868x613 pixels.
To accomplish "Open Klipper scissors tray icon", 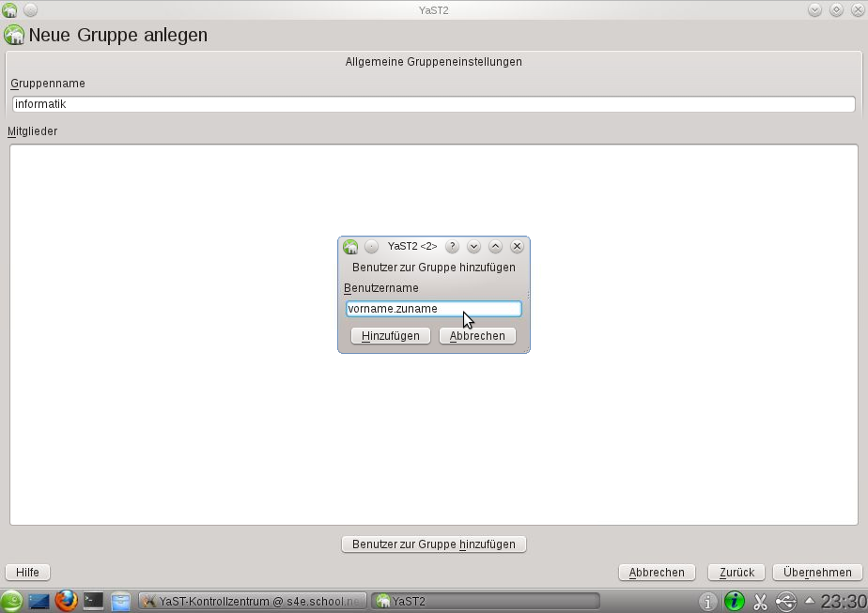I will pos(760,602).
